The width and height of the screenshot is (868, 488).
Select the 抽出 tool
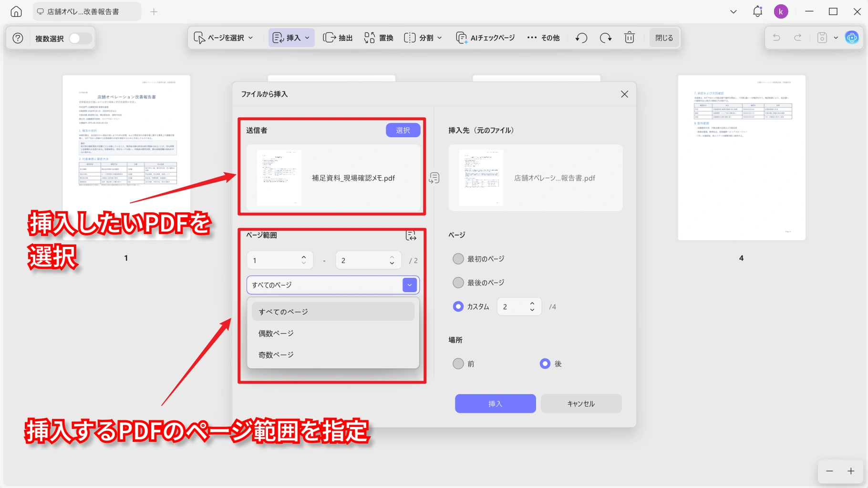[x=338, y=38]
